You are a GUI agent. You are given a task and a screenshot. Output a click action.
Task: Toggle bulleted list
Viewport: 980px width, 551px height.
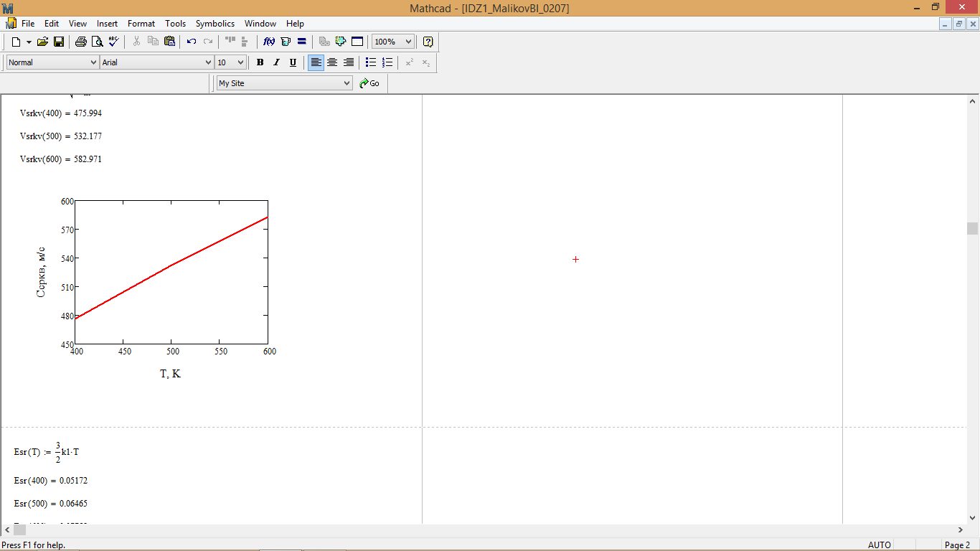click(371, 62)
